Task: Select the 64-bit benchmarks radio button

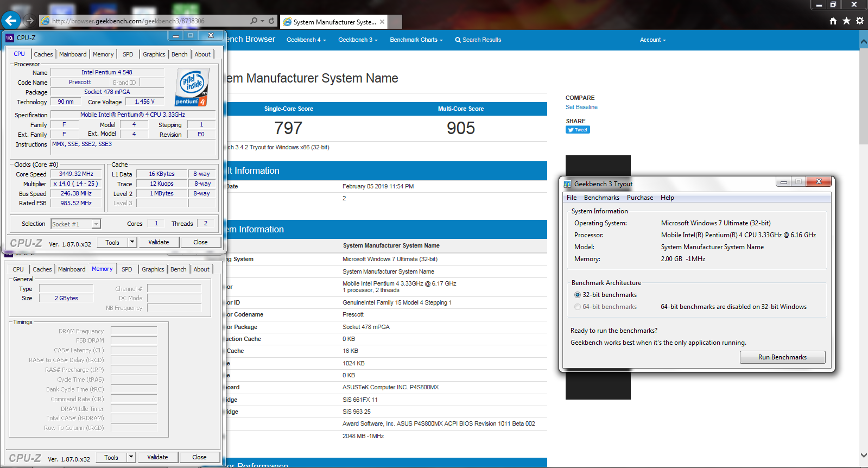Action: pos(578,307)
